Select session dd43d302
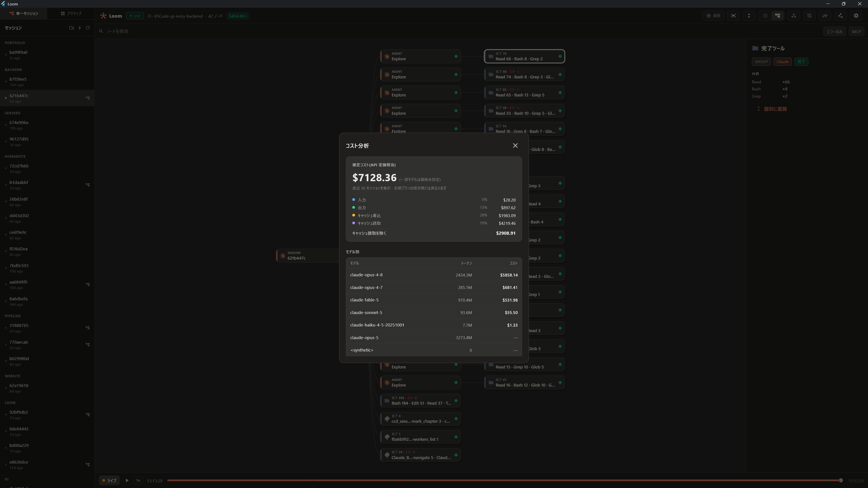This screenshot has height=488, width=868. (47, 218)
